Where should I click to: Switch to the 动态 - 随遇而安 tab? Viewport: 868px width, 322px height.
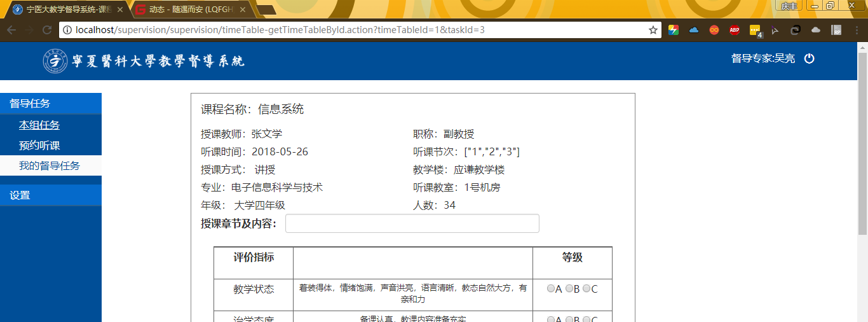191,10
